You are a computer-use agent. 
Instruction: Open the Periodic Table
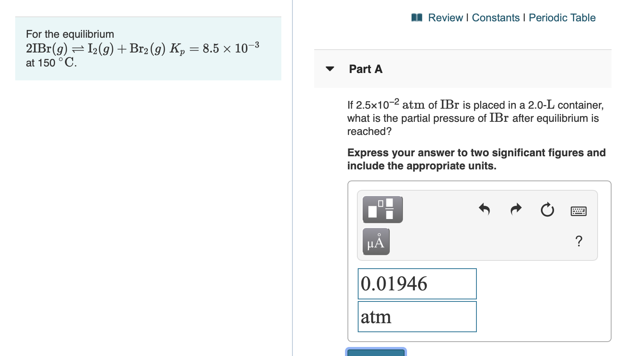[x=562, y=17]
